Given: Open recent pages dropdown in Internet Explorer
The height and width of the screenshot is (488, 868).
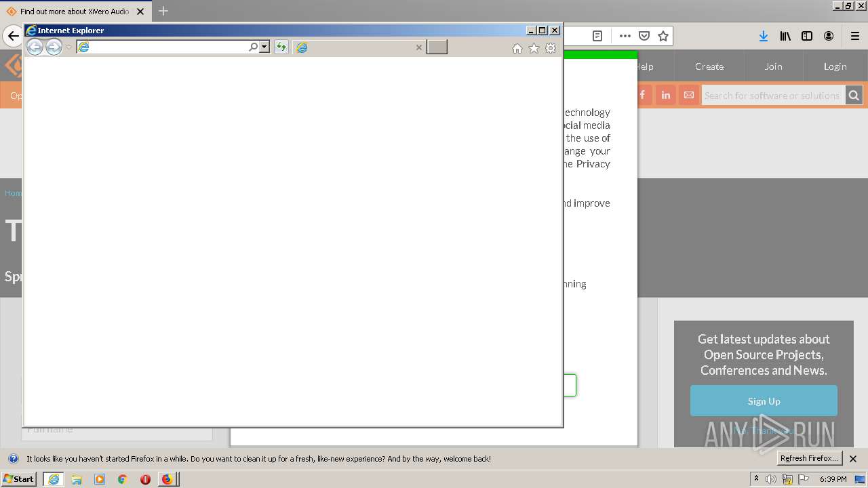Looking at the screenshot, I should point(68,47).
